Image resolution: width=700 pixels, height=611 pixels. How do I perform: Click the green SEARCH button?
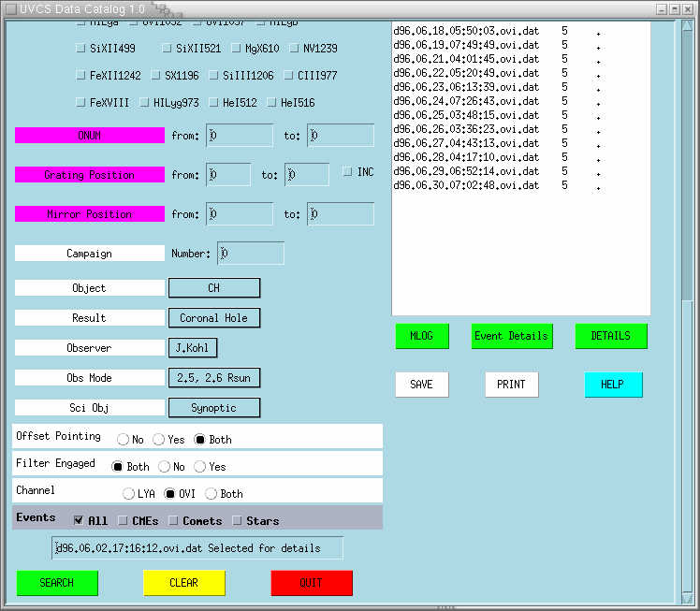click(57, 583)
